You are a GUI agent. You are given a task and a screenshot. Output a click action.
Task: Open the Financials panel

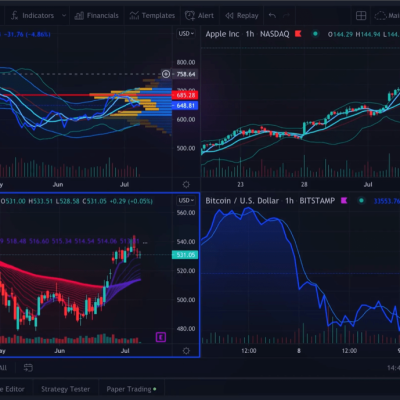(x=96, y=15)
